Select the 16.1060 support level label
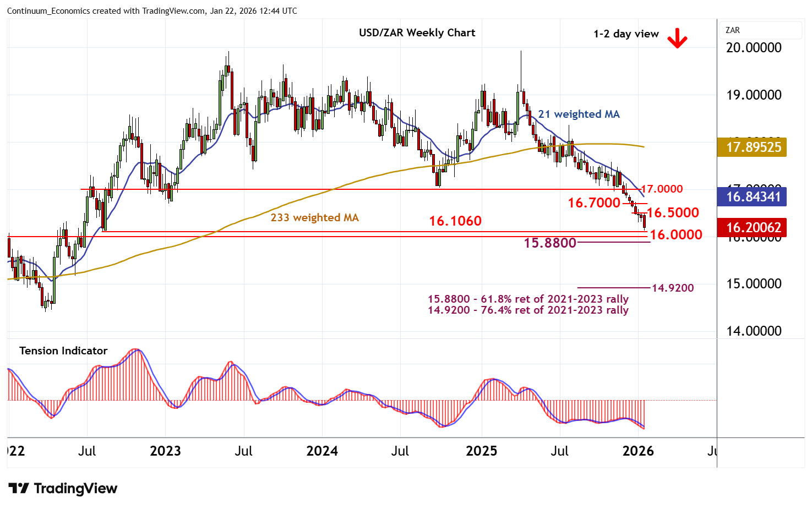812x509 pixels. pyautogui.click(x=455, y=221)
